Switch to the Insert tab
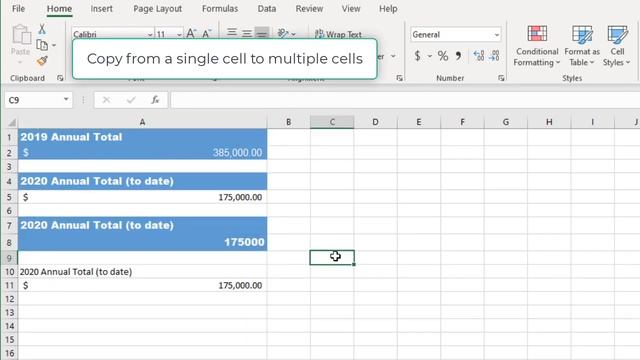This screenshot has width=640, height=360. pyautogui.click(x=102, y=9)
